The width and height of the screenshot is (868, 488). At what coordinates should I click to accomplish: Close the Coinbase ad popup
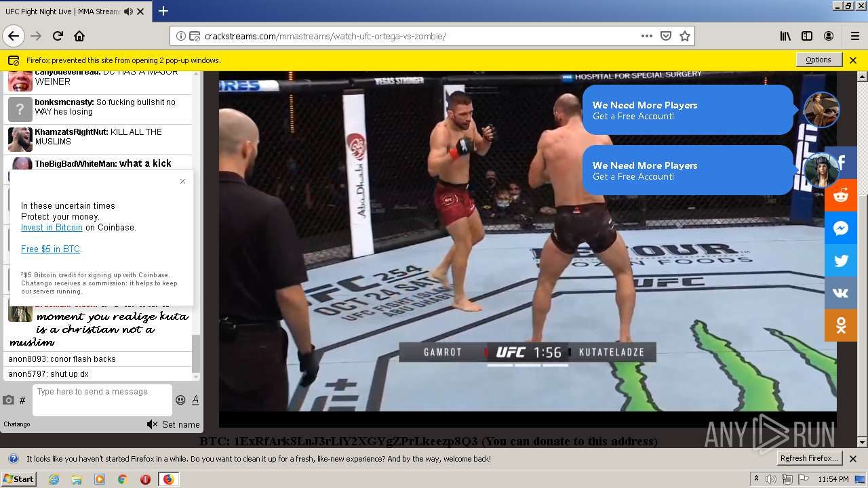[182, 181]
